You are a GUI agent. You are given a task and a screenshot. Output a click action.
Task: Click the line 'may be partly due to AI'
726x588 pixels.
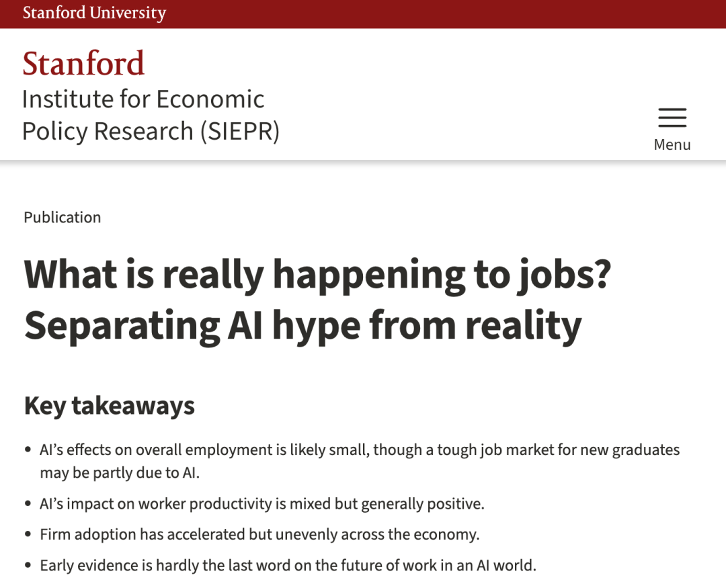coord(120,472)
